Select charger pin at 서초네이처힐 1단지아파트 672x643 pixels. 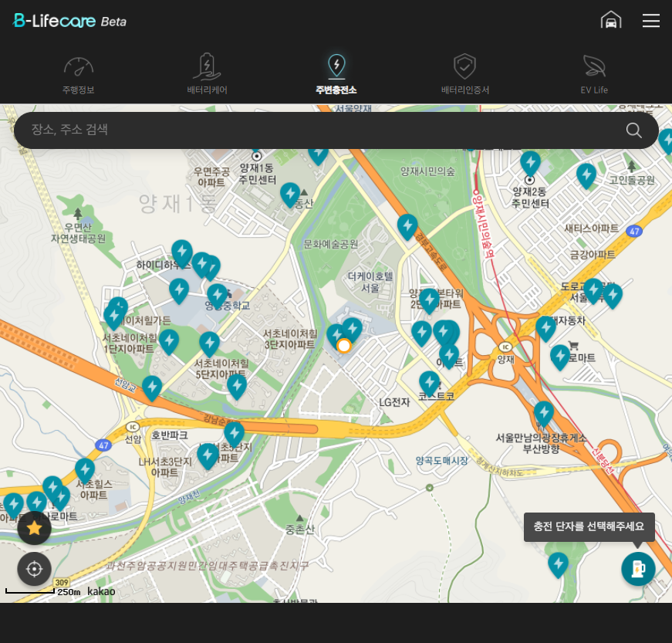pos(169,342)
